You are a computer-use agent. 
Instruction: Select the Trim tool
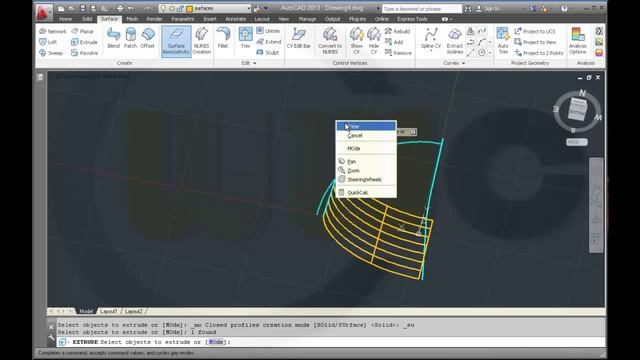(x=245, y=38)
